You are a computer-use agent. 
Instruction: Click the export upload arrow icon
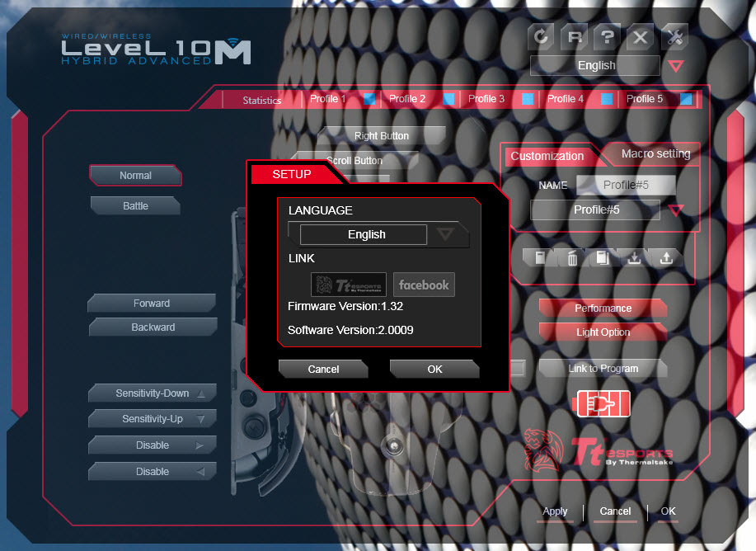point(666,257)
